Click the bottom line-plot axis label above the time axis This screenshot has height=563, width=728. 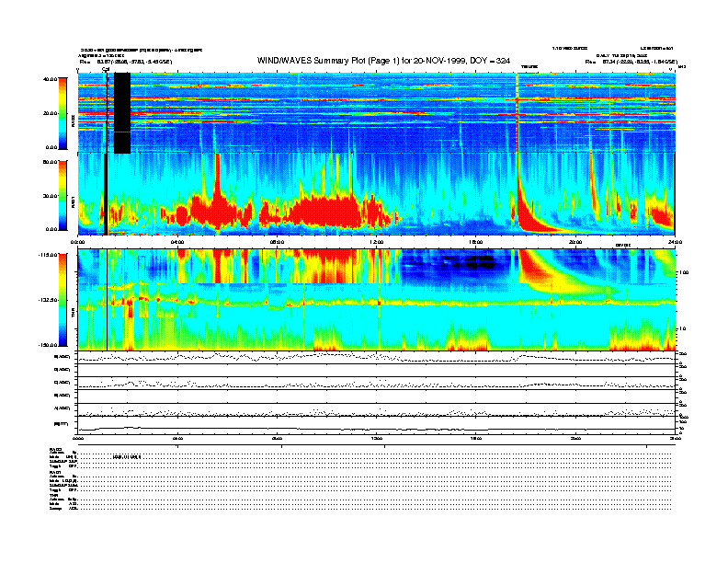click(x=62, y=424)
